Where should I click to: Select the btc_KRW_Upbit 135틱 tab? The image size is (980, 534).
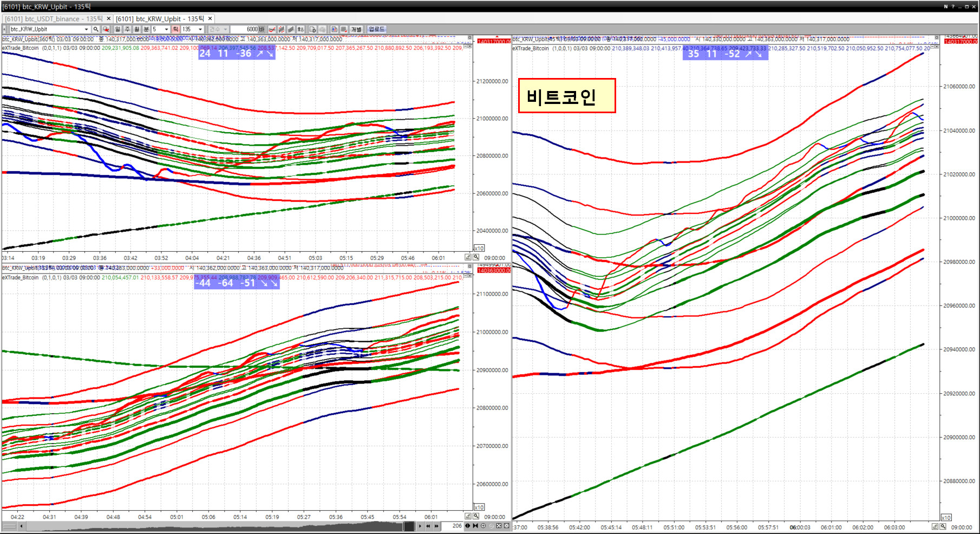click(x=160, y=18)
